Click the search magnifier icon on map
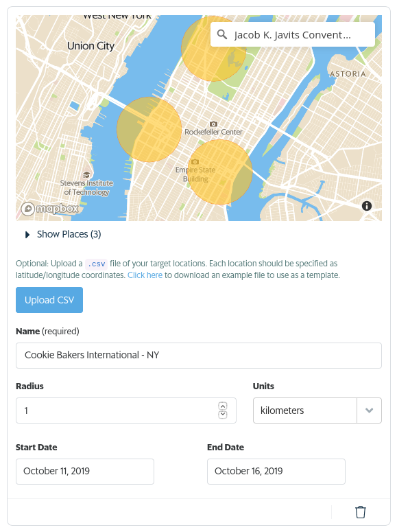This screenshot has height=532, width=397. (222, 34)
